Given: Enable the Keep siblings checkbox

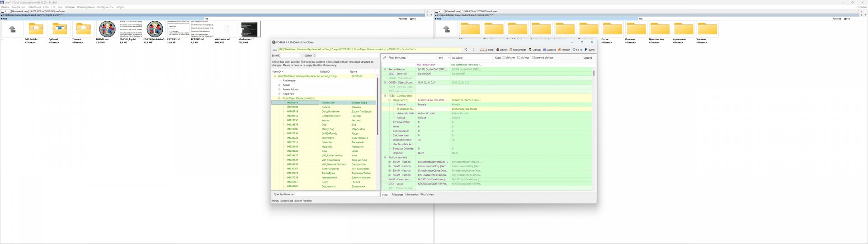Looking at the screenshot, I should tap(519, 58).
